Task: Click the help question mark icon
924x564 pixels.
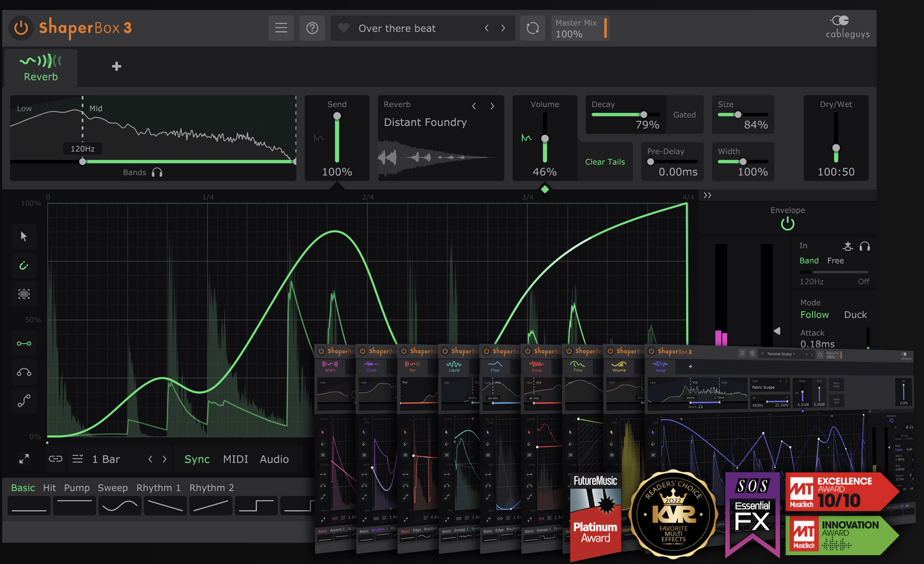Action: [312, 28]
